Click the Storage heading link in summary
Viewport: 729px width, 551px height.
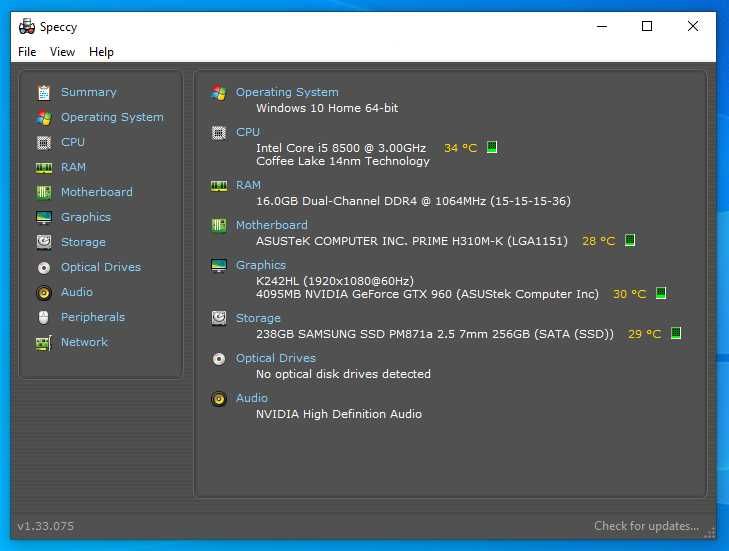[x=258, y=318]
